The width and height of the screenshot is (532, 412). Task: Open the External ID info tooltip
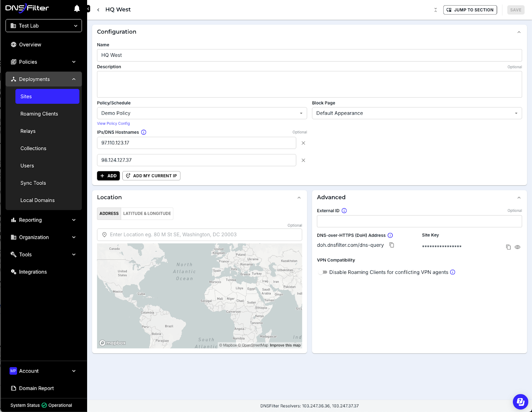click(x=344, y=210)
